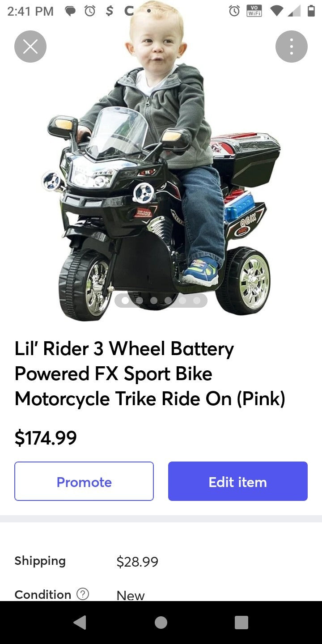Select the second image pagination dot
322x644 pixels.
pos(140,301)
